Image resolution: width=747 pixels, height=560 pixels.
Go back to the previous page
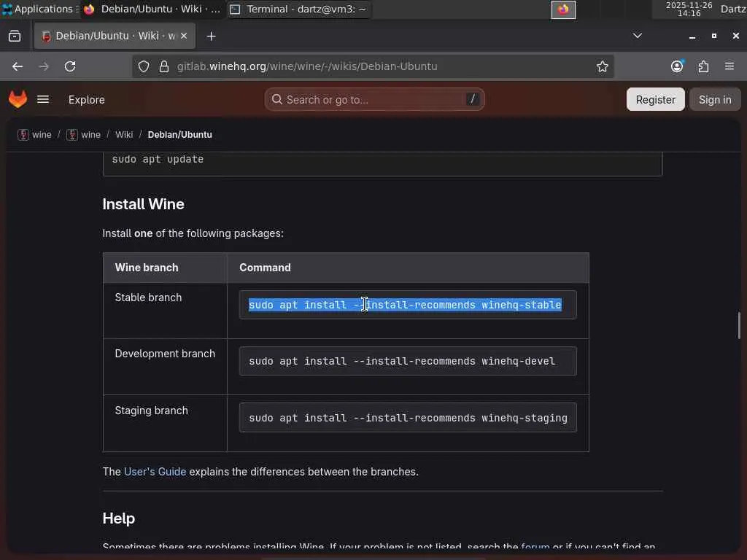[x=18, y=66]
